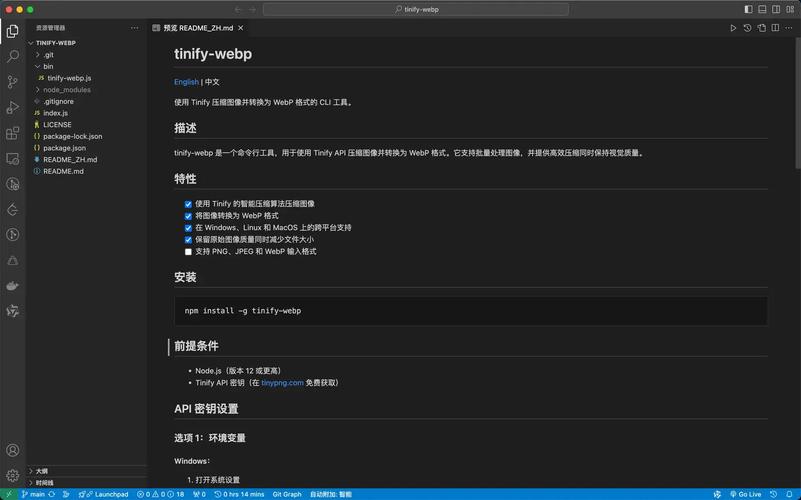Open tinify-webp.js in bin folder
Image resolution: width=801 pixels, height=500 pixels.
coord(87,78)
